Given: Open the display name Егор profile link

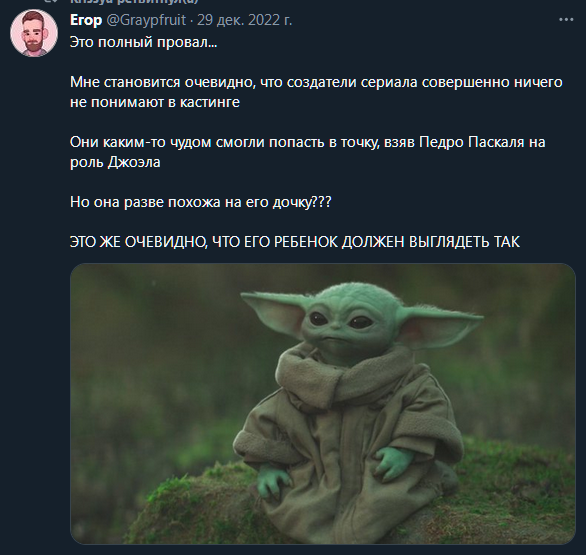Looking at the screenshot, I should coord(86,20).
